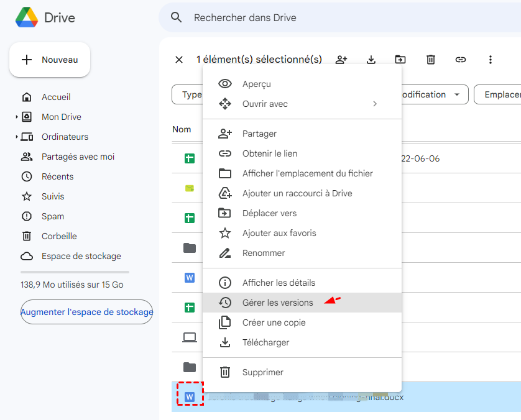Image resolution: width=521 pixels, height=420 pixels.
Task: Open Corbeille trash
Action: [59, 236]
